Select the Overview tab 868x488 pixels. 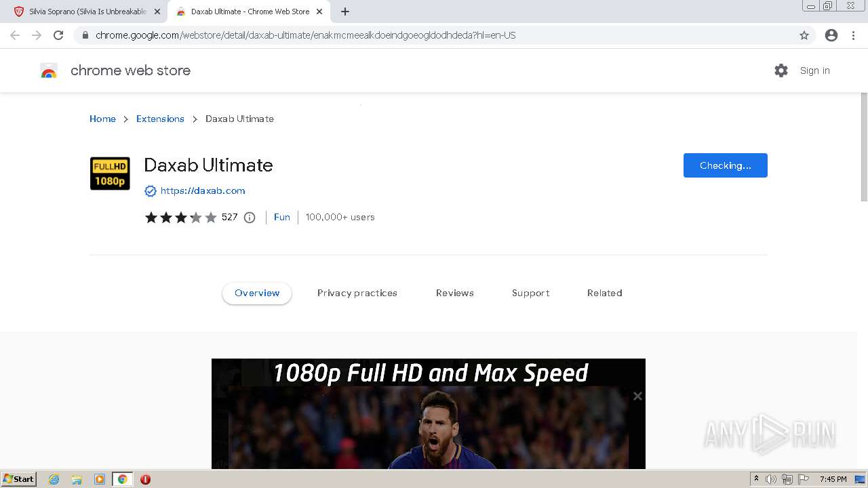[x=257, y=293]
